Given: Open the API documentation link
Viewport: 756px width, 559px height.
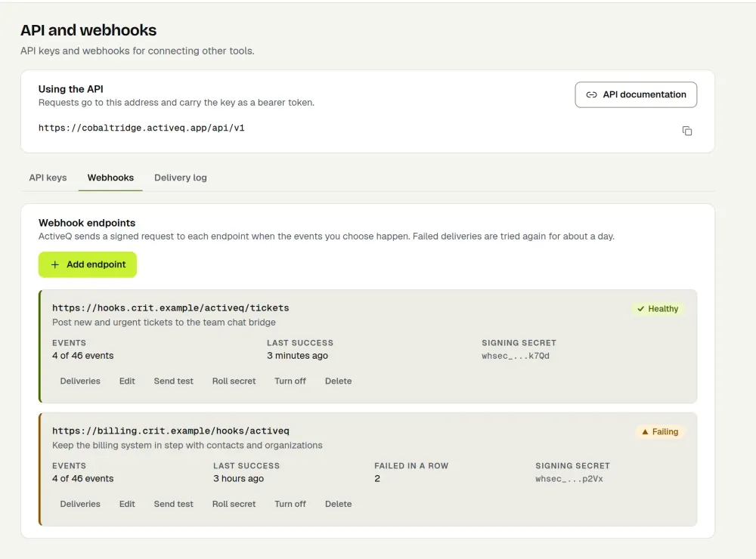Looking at the screenshot, I should [x=636, y=94].
